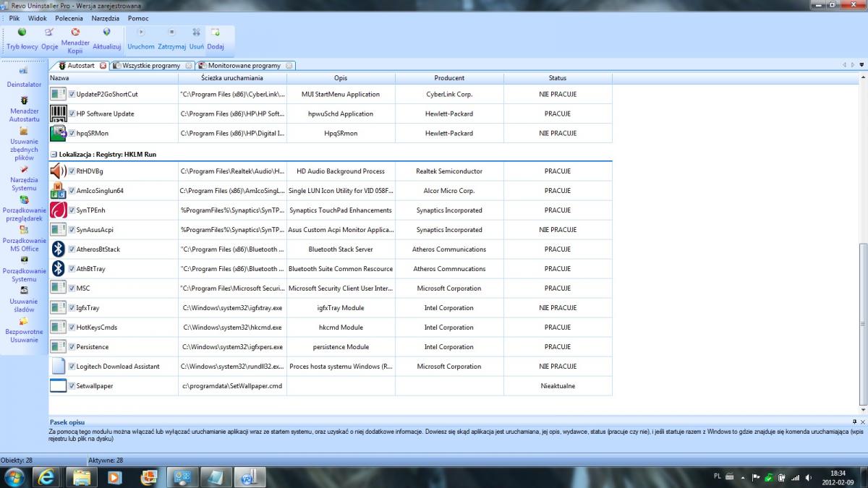Activate Tryb łowcy (Hunter mode) toolbar icon
Screen dimensions: 868x488
pyautogui.click(x=22, y=38)
